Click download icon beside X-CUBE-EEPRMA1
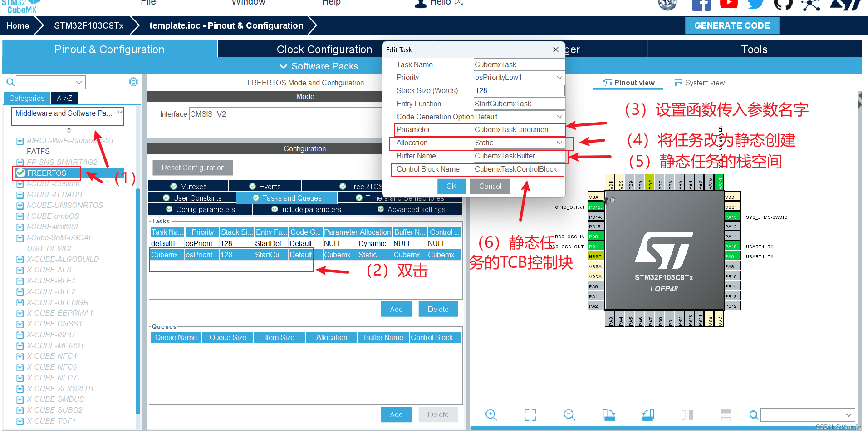This screenshot has height=434, width=868. point(20,313)
